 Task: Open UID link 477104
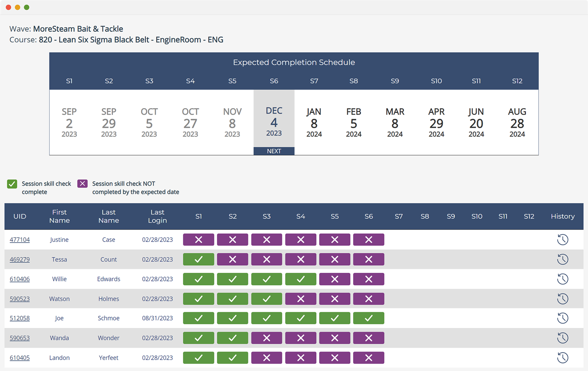tap(20, 240)
